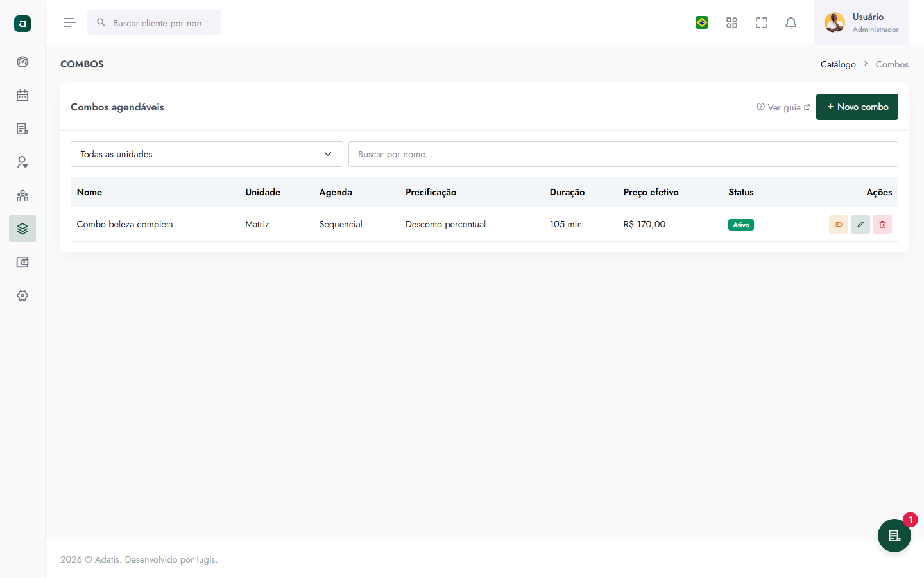Image resolution: width=924 pixels, height=578 pixels.
Task: Focus the Buscar cliente search field
Action: coord(154,22)
